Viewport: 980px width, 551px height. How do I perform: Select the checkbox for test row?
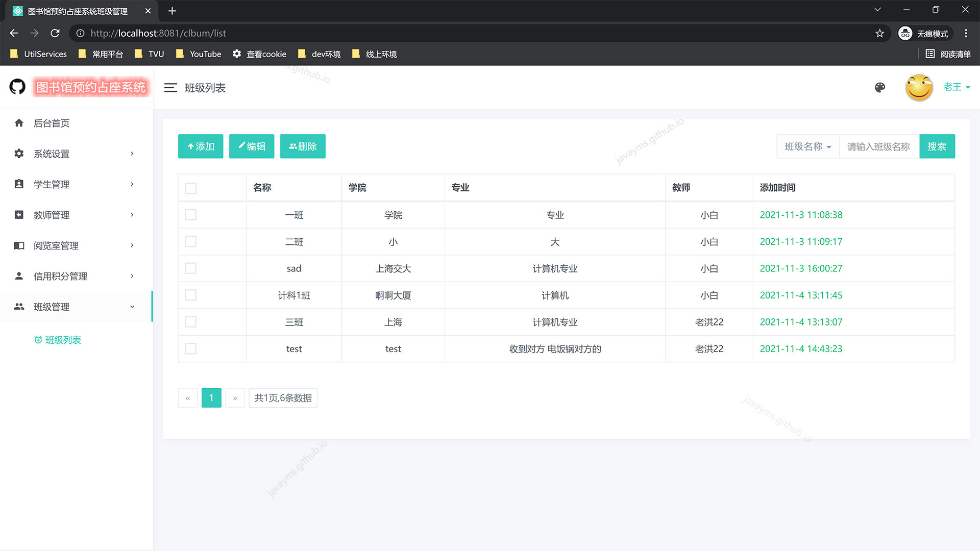pos(191,349)
